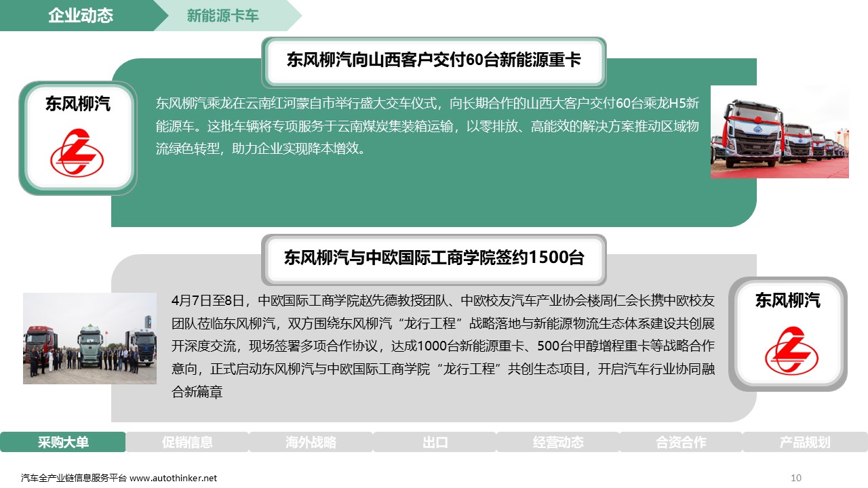
Task: Click the page number 10
Action: point(796,478)
